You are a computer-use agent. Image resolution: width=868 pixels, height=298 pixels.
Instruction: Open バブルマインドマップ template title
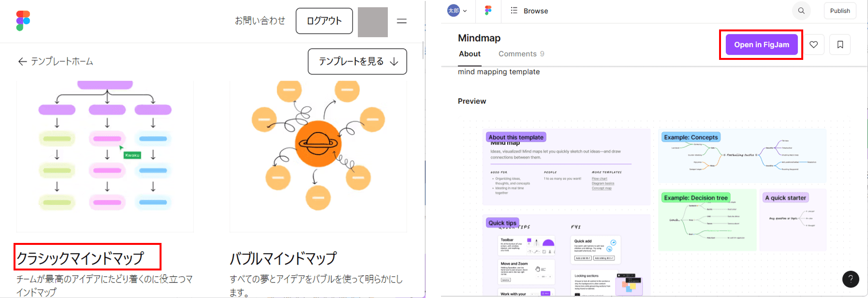coord(283,258)
